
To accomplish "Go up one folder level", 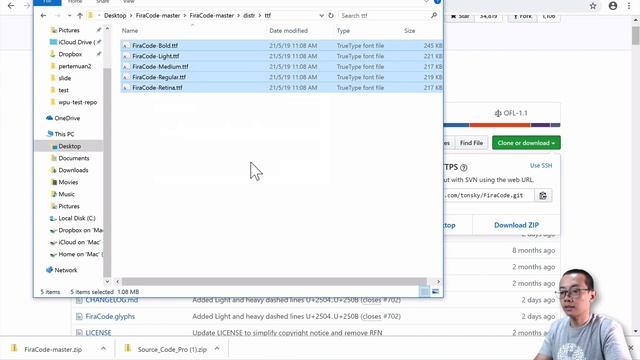I will coord(80,16).
